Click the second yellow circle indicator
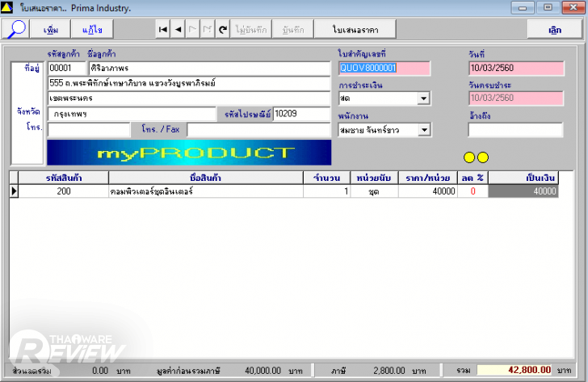Image resolution: width=588 pixels, height=382 pixels. pos(482,157)
